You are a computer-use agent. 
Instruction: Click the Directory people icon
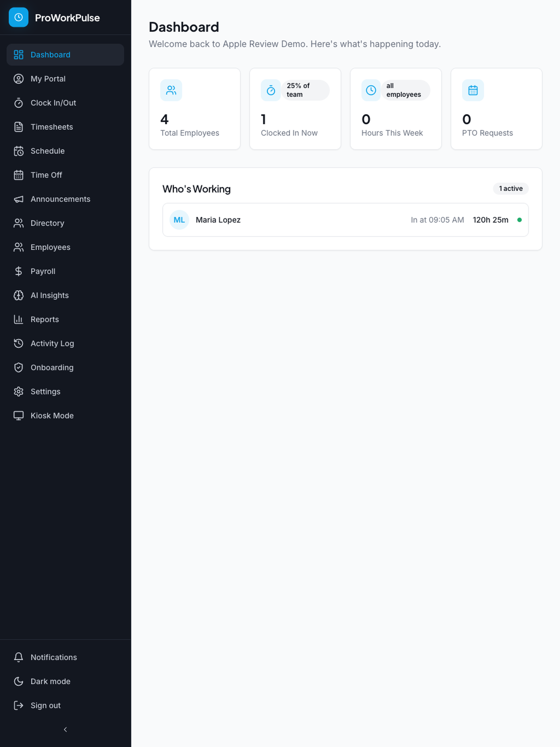[x=19, y=223]
